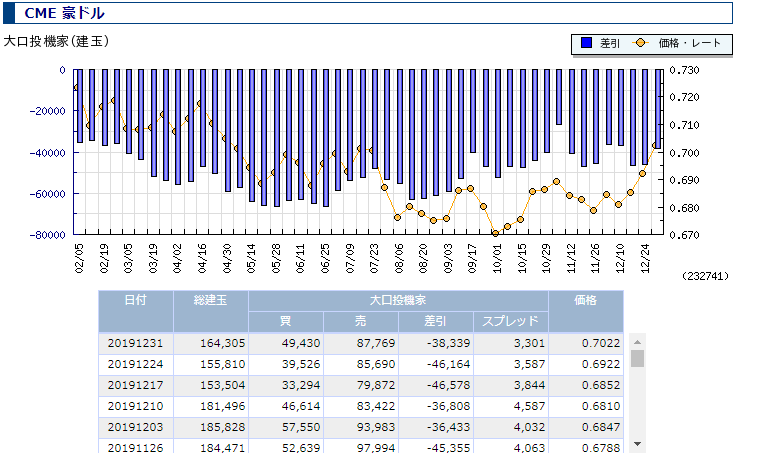Click spread value 4,032
773x461 pixels.
click(x=529, y=427)
